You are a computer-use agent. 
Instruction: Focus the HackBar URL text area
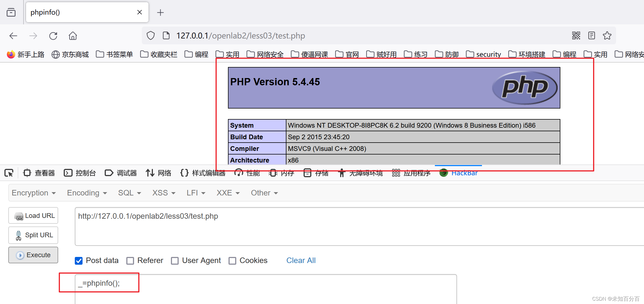pyautogui.click(x=359, y=226)
